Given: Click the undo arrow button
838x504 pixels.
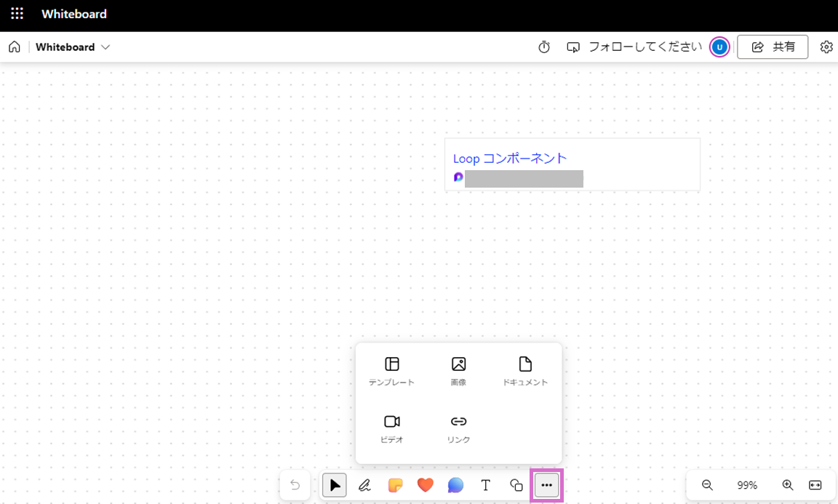Looking at the screenshot, I should (295, 485).
